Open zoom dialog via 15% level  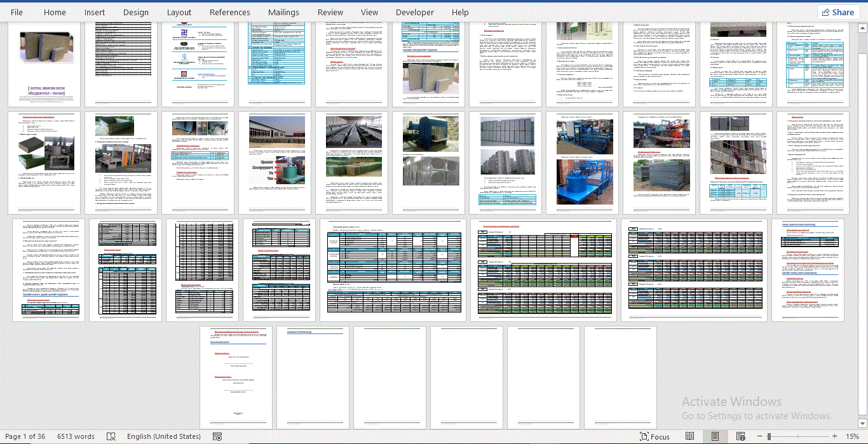pyautogui.click(x=852, y=436)
